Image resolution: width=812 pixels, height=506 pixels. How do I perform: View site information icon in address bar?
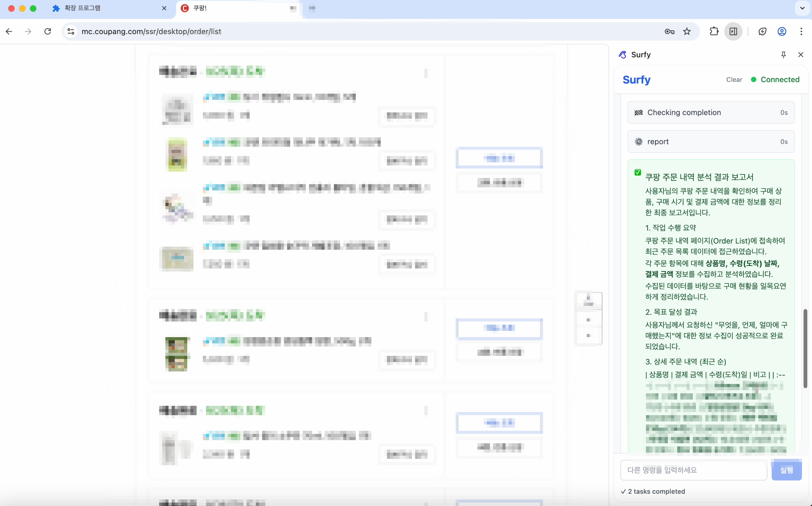coord(71,32)
